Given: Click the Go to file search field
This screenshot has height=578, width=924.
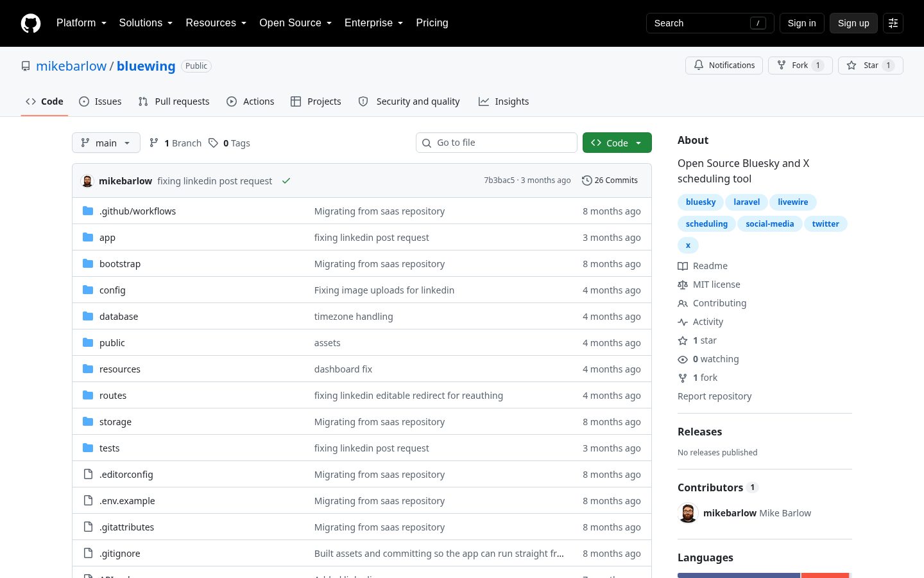Looking at the screenshot, I should (497, 143).
